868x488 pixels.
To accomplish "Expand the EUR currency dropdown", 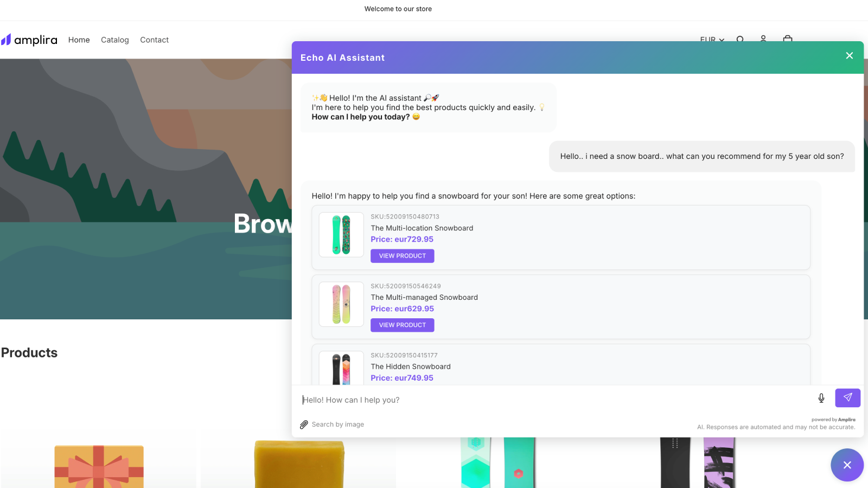I will (x=712, y=39).
